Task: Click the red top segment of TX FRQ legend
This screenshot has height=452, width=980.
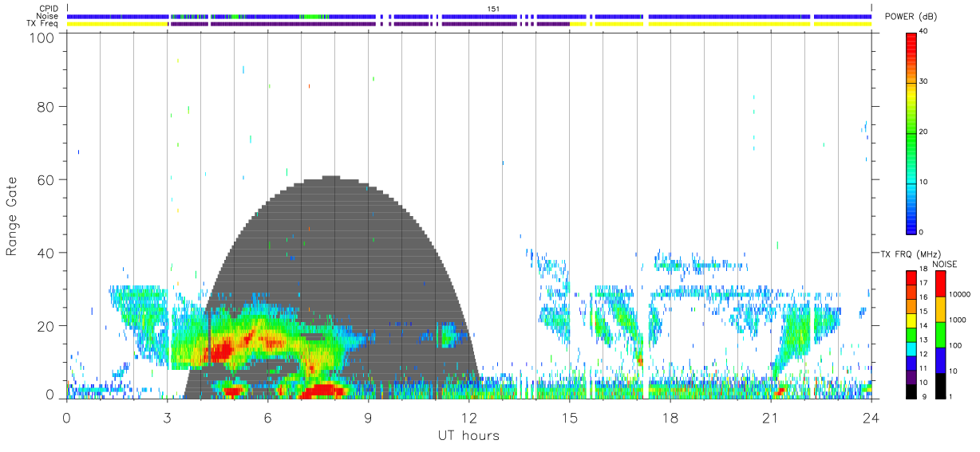Action: tap(912, 277)
